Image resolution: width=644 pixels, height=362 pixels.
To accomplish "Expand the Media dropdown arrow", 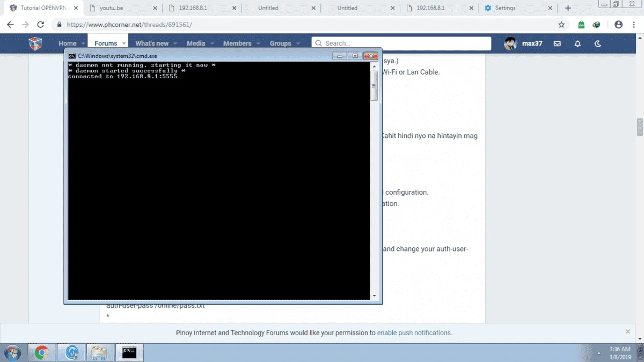I will [x=212, y=43].
